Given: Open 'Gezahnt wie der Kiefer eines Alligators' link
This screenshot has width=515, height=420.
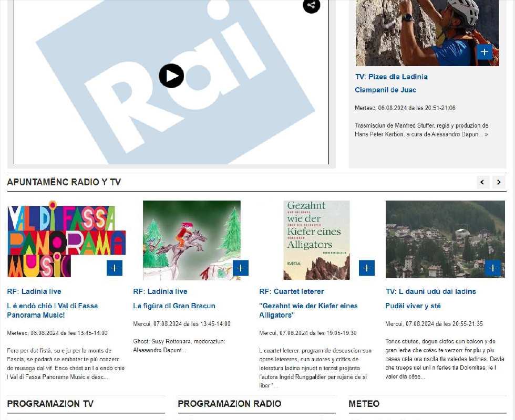Looking at the screenshot, I should pos(308,310).
